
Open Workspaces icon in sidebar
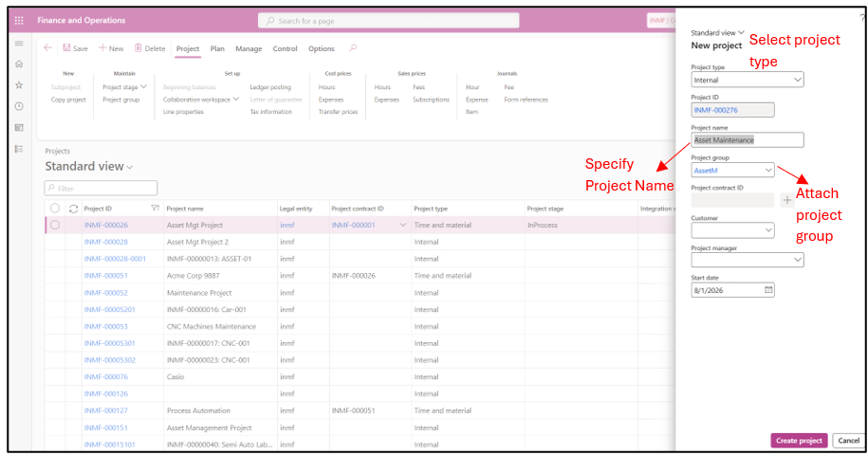point(19,128)
